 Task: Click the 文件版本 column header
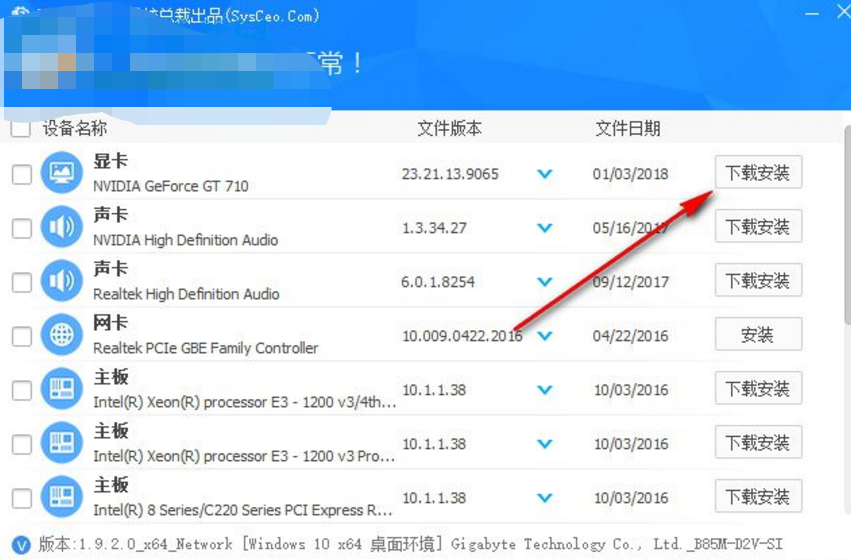point(449,129)
